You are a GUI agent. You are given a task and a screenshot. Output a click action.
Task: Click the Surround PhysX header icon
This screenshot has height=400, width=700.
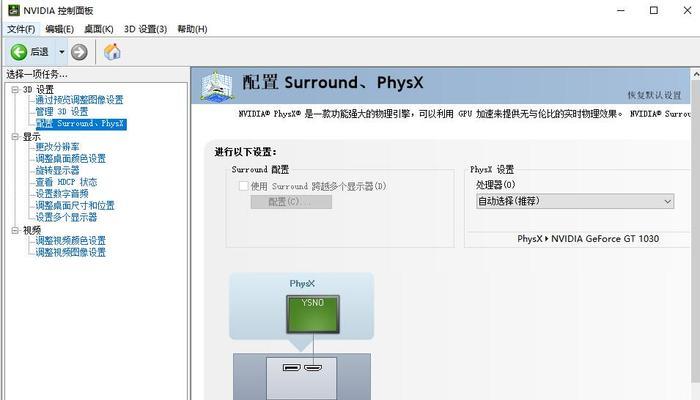(x=217, y=85)
